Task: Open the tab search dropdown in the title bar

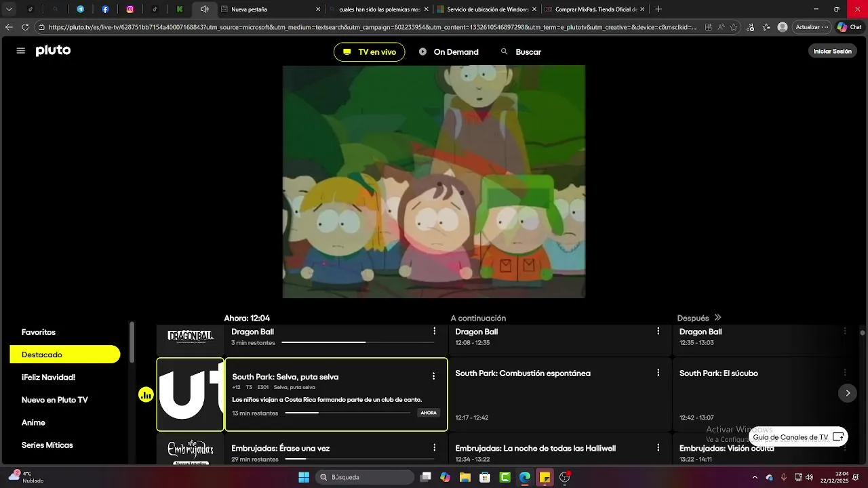Action: [9, 9]
